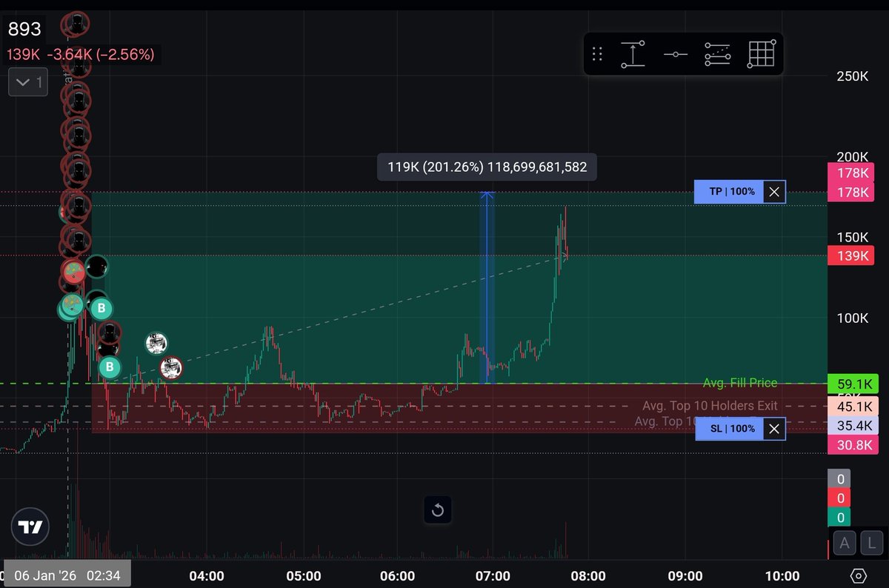The width and height of the screenshot is (889, 588).
Task: Click the 06 Jan '26 02:34 date label
Action: [x=66, y=574]
